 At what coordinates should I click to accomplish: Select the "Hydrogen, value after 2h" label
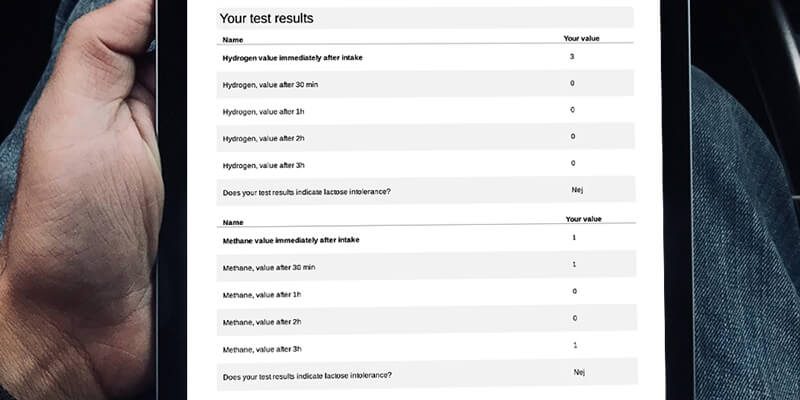(263, 137)
